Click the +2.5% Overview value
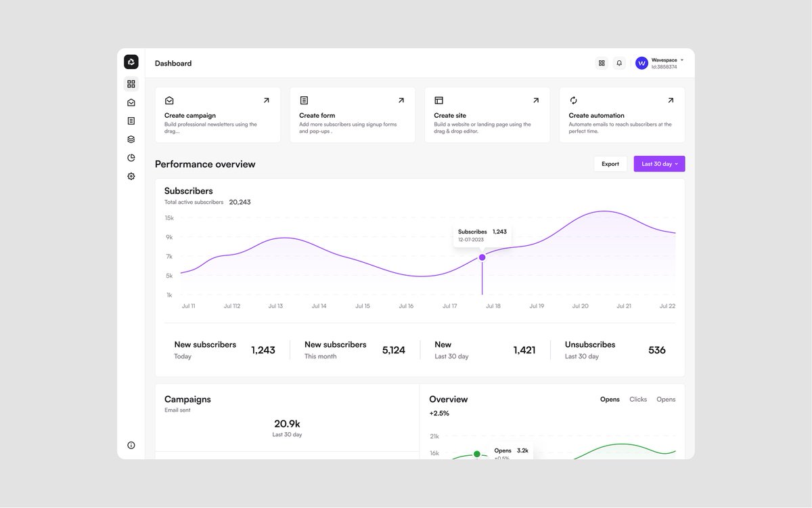The image size is (812, 508). (x=439, y=413)
